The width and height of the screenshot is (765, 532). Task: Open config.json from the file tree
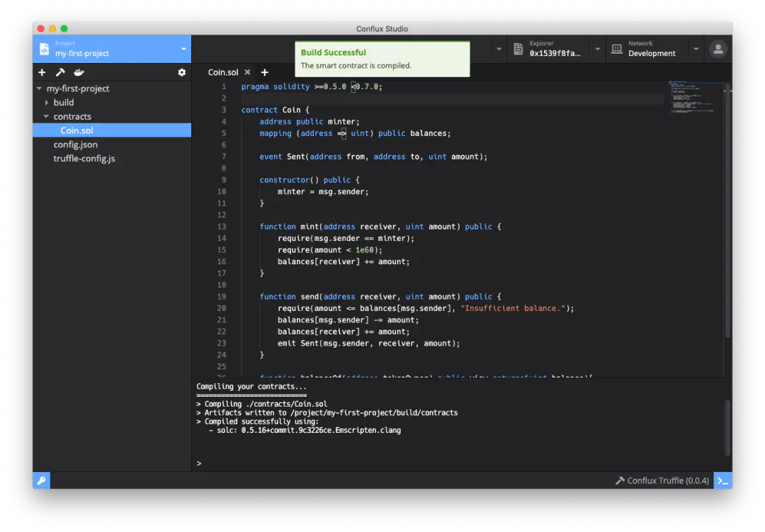(76, 145)
